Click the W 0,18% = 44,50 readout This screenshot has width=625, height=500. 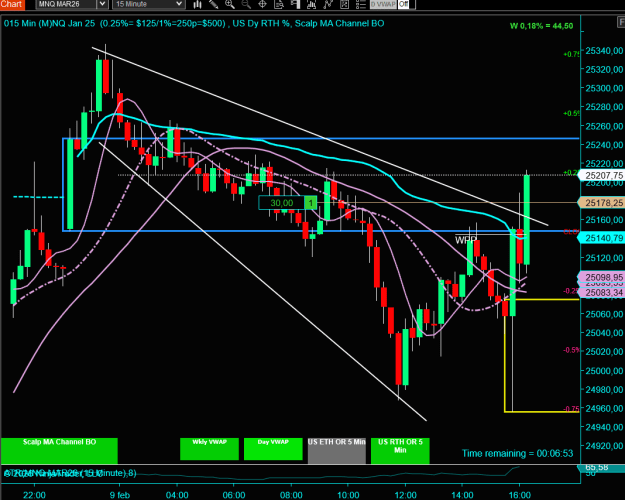point(541,26)
